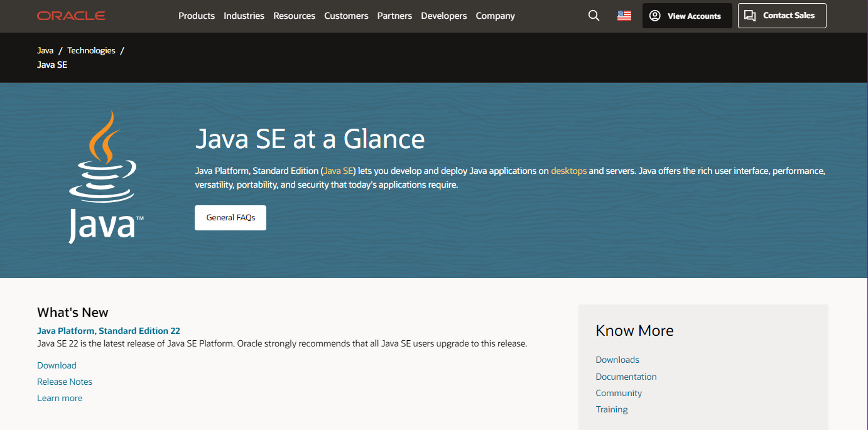Open the Developers menu
The width and height of the screenshot is (868, 430).
coord(444,16)
